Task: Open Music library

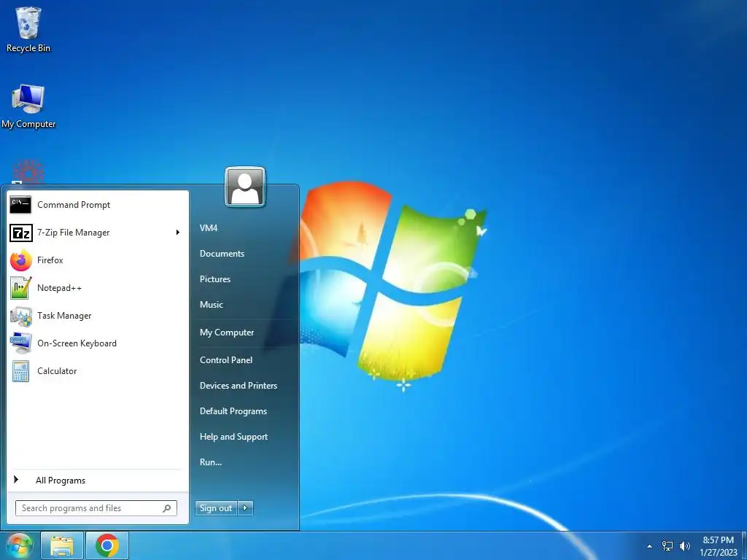Action: pyautogui.click(x=212, y=305)
